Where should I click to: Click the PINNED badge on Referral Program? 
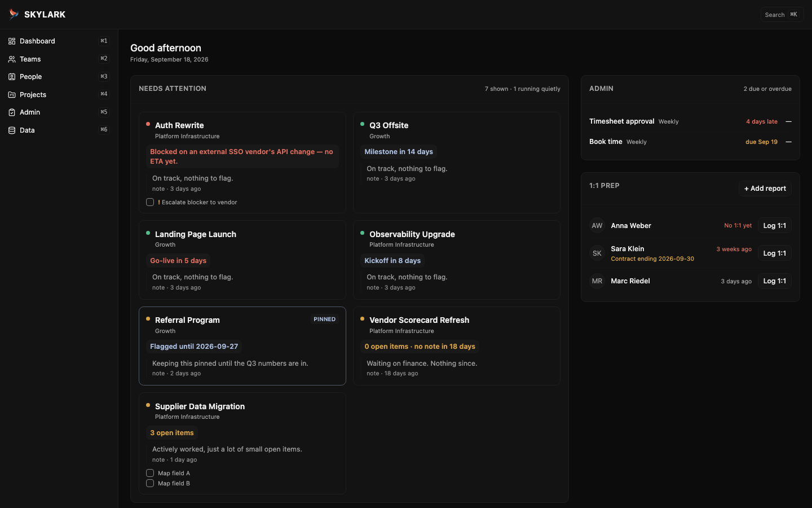(325, 319)
